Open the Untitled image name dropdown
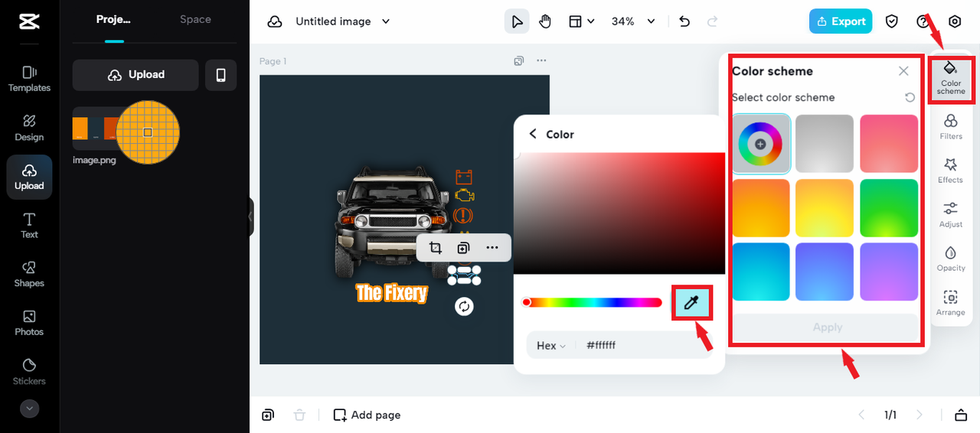The height and width of the screenshot is (433, 980). tap(342, 22)
